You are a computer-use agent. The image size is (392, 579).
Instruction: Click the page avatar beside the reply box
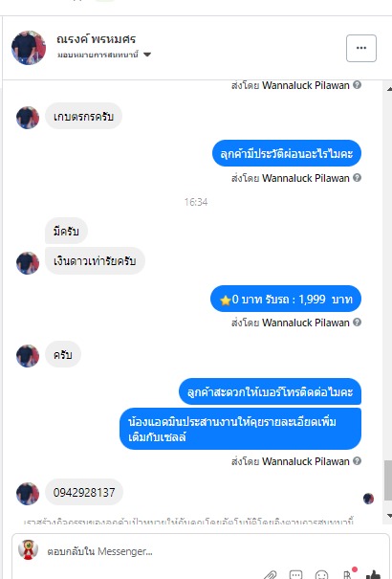[x=28, y=550]
